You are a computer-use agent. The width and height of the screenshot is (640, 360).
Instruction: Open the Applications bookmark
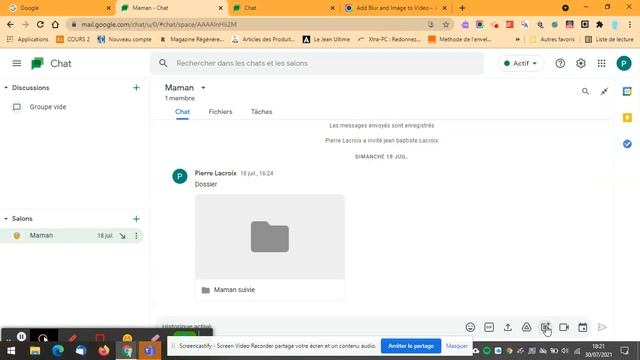point(27,40)
